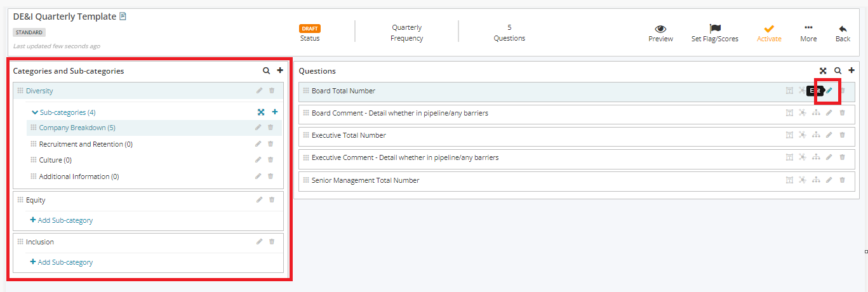Expand all questions with fullscreen icon

(823, 71)
